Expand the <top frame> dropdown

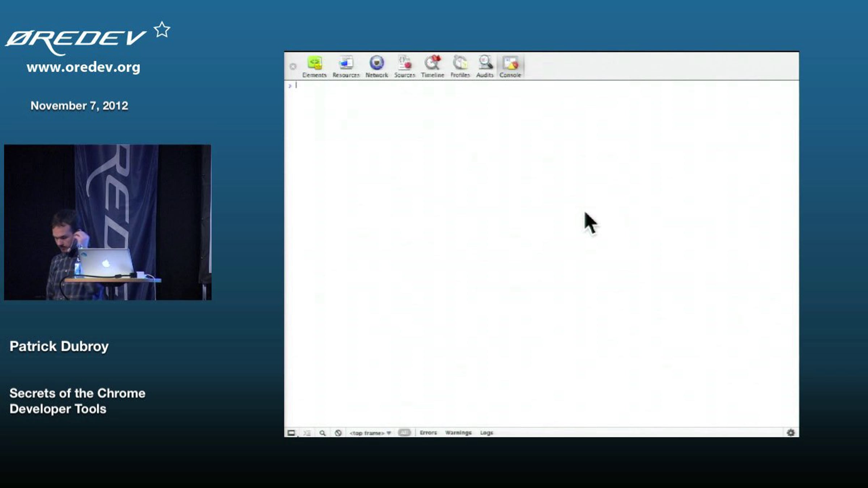[370, 433]
